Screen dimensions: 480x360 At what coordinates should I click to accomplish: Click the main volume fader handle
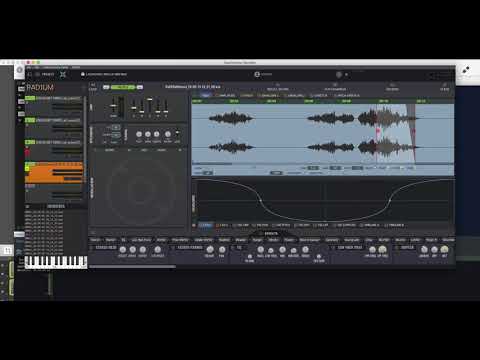tap(113, 106)
